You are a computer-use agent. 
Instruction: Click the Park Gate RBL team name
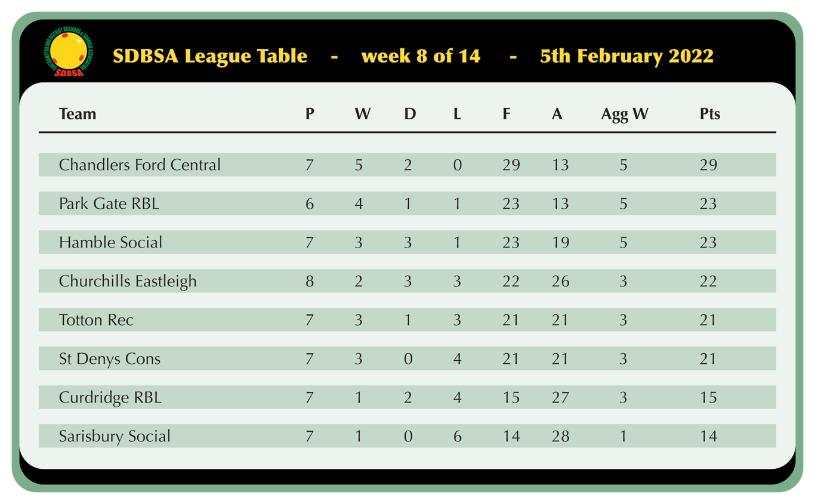click(109, 203)
